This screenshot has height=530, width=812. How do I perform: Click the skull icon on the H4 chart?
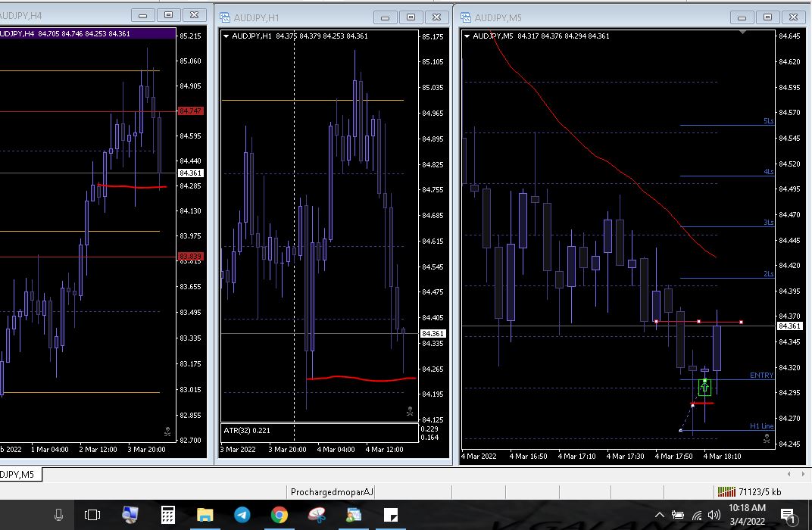pos(167,432)
